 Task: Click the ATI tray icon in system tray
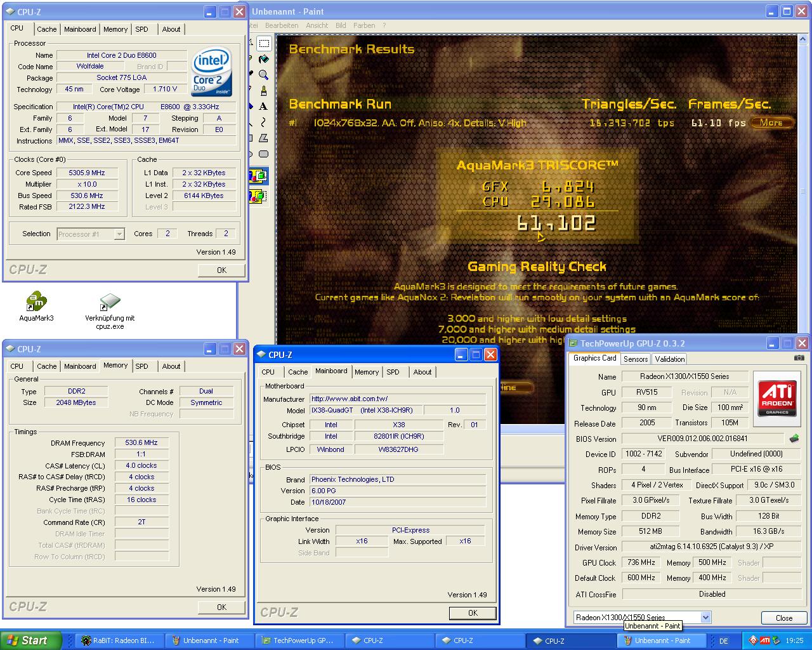766,640
